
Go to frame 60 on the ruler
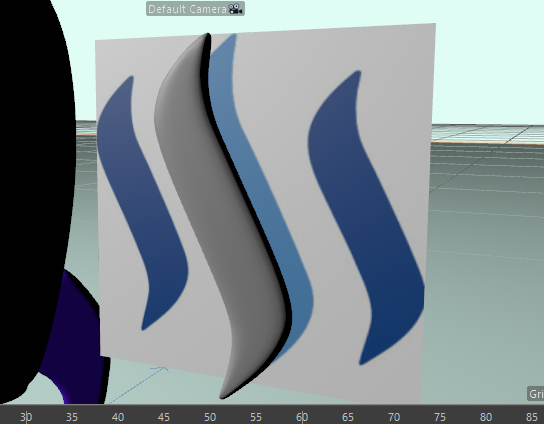302,417
